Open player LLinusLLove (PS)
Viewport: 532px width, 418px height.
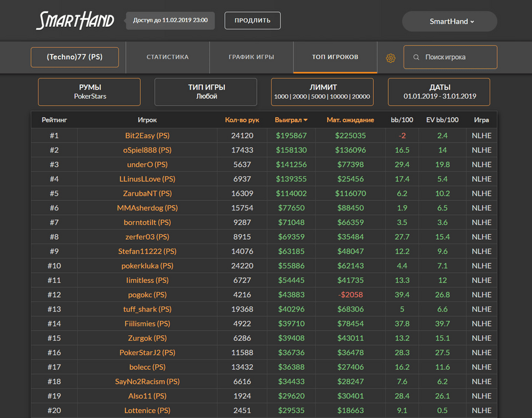(x=147, y=179)
